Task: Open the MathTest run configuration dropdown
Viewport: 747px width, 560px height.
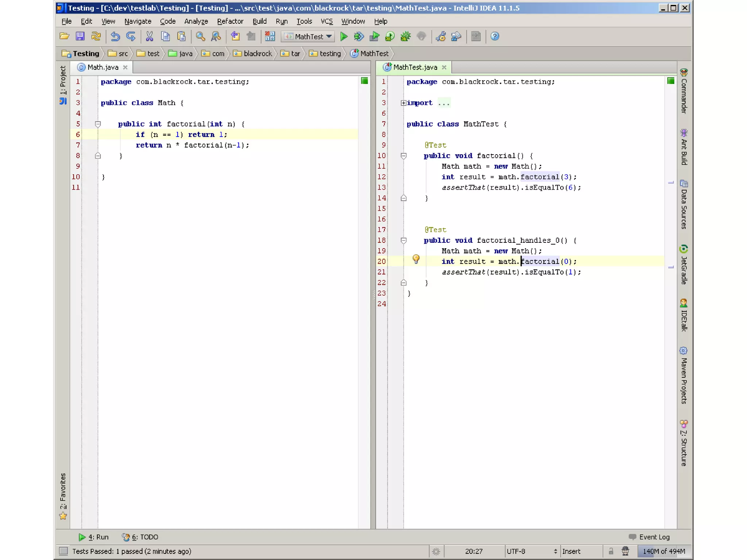Action: coord(309,36)
